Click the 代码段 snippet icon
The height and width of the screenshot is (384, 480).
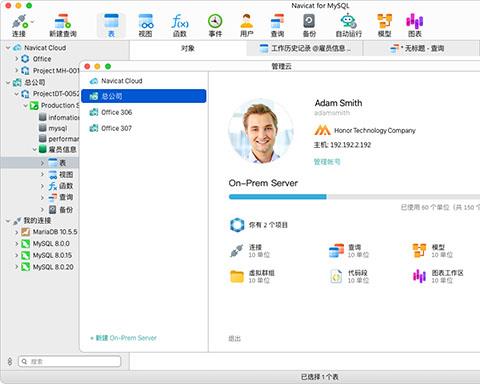(336, 276)
